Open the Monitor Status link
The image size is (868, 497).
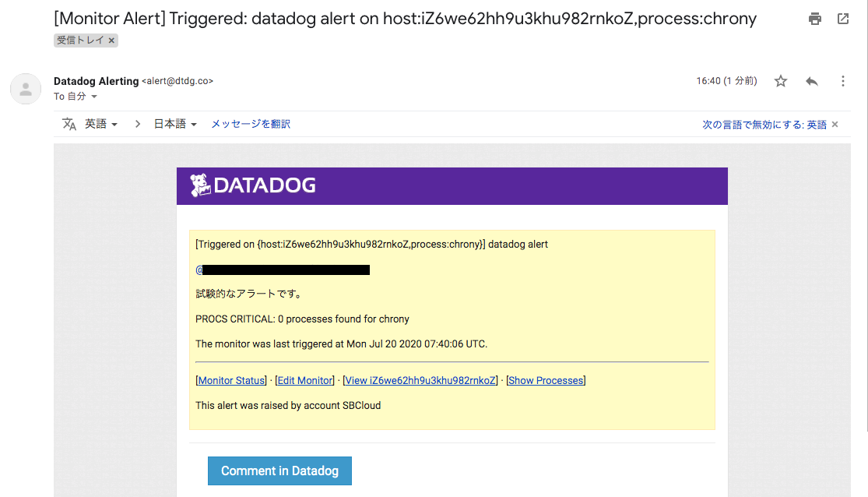point(231,381)
